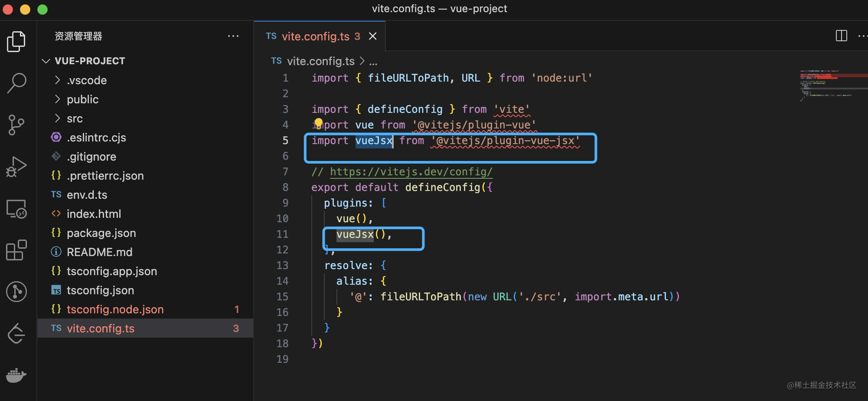Open Source Control view icon
Image resolution: width=868 pixels, height=401 pixels.
point(16,125)
